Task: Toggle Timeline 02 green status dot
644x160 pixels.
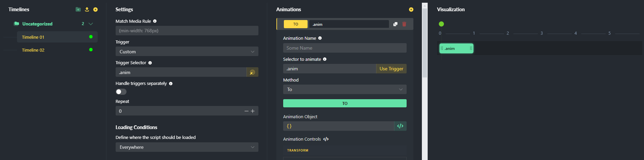Action: [x=91, y=50]
